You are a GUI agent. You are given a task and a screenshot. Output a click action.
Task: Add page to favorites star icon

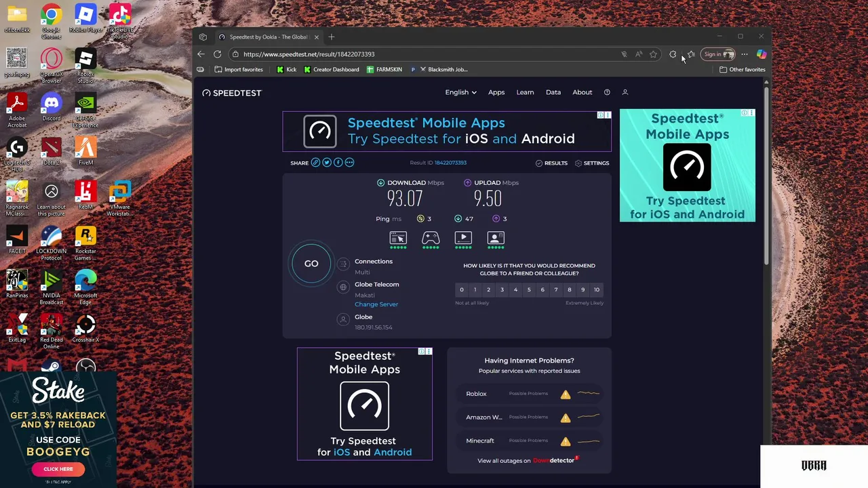click(x=653, y=54)
